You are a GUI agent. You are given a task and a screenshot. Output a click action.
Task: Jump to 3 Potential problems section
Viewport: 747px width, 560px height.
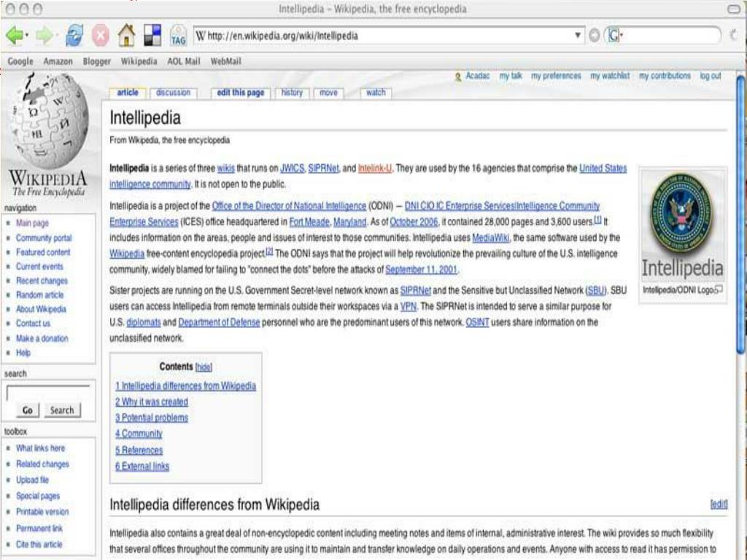point(152,418)
